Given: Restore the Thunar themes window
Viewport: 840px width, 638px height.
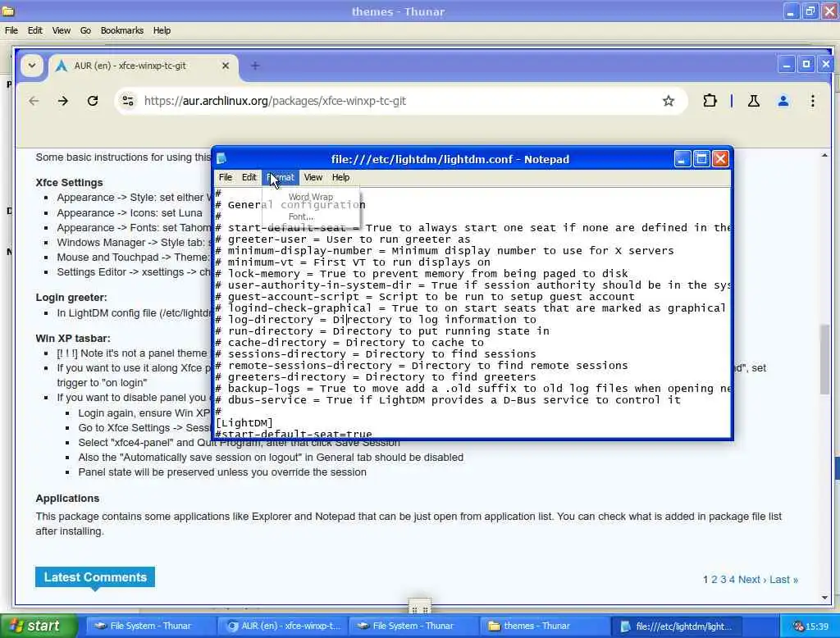Looking at the screenshot, I should (x=810, y=11).
